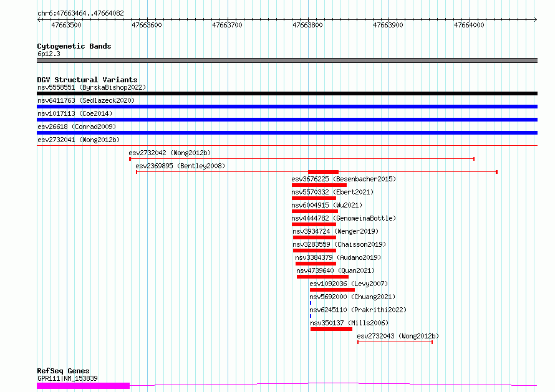Click the red bar under esv3676225 (Besenbacher2015)
555x392 pixels.
pos(319,185)
